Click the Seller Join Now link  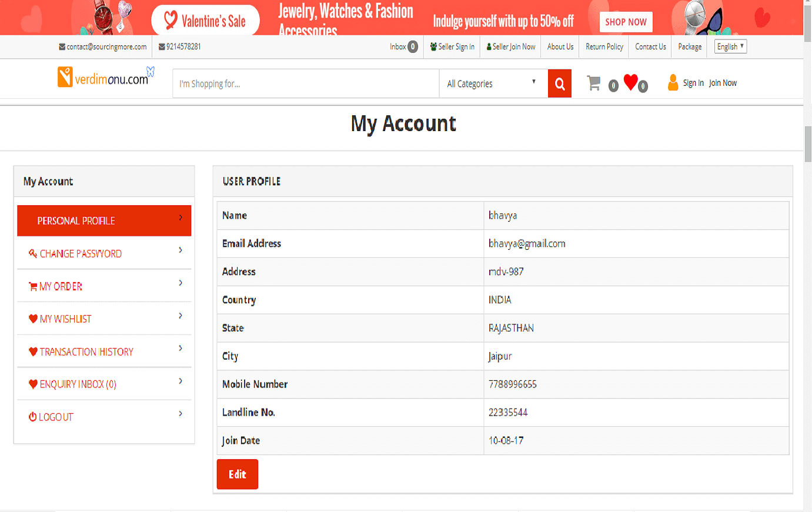pyautogui.click(x=511, y=47)
